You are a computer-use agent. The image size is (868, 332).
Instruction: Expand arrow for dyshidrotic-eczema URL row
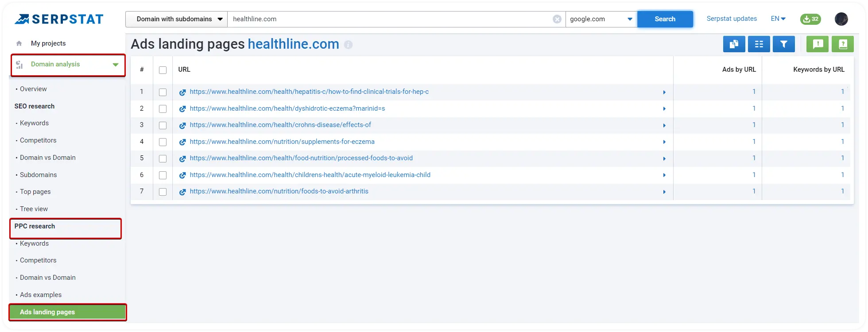point(664,109)
